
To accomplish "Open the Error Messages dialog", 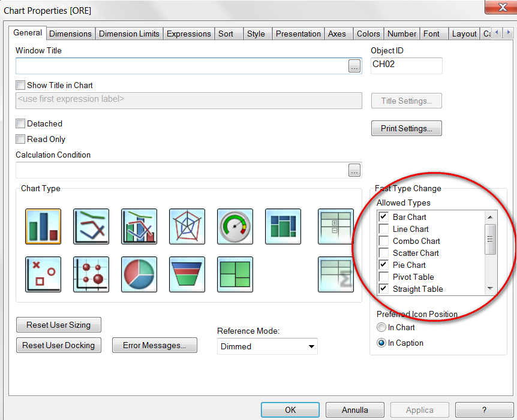I will (154, 345).
